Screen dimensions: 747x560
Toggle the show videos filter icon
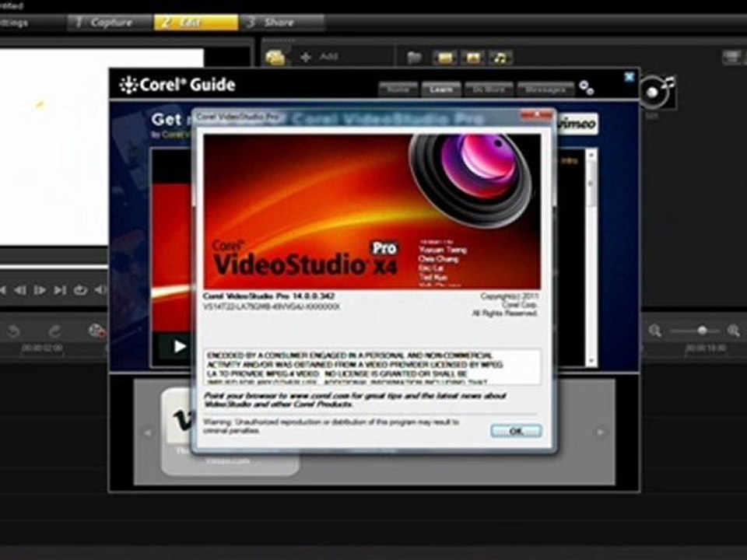coord(445,58)
